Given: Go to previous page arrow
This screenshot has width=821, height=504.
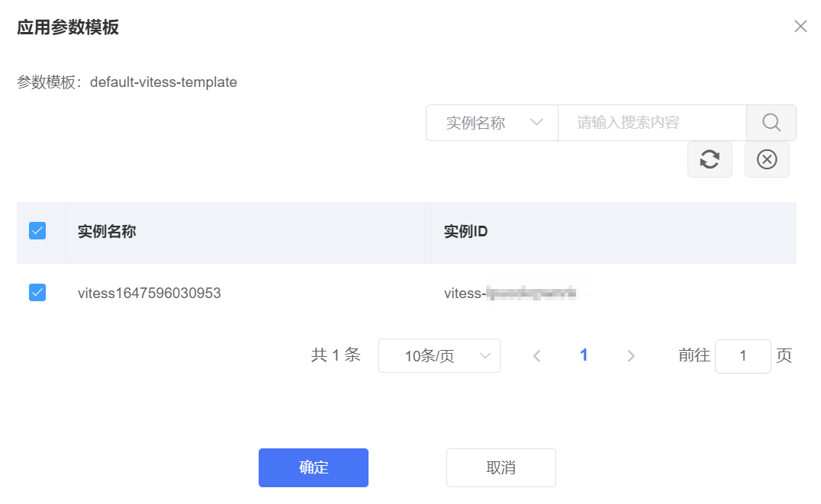Looking at the screenshot, I should pos(536,356).
